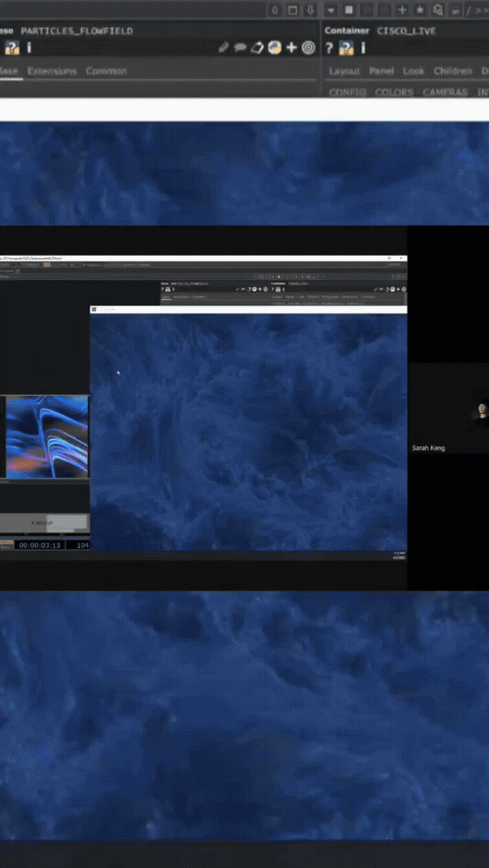The image size is (489, 868).
Task: Open the comment bubble icon in PARTICLES_FLOWFIELD panel
Action: pyautogui.click(x=240, y=47)
